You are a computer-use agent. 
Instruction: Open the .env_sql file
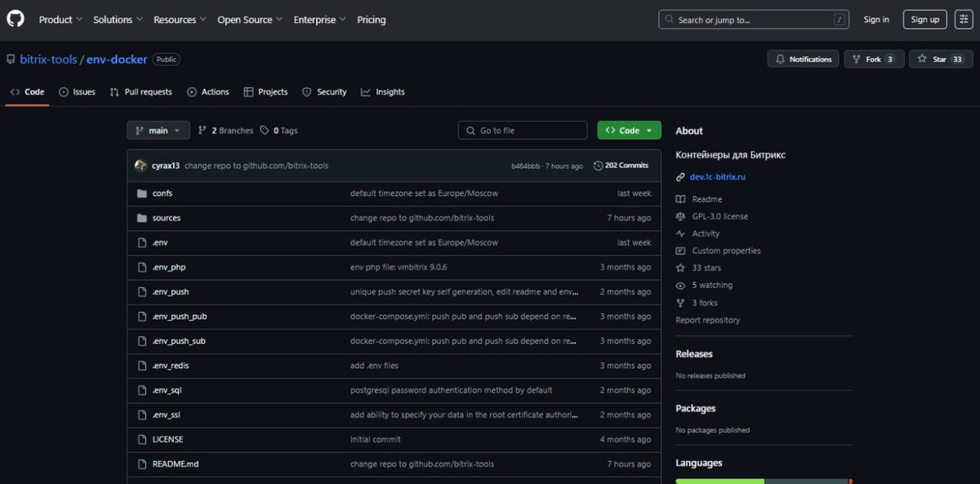[x=167, y=390]
